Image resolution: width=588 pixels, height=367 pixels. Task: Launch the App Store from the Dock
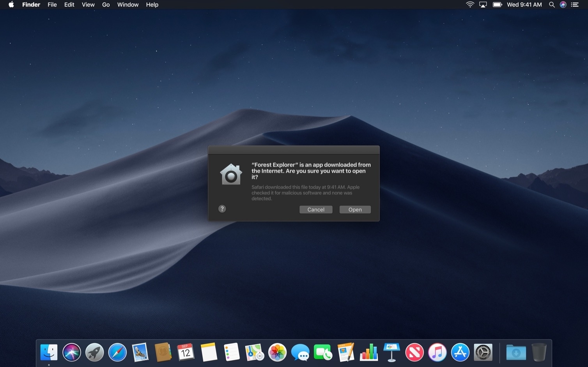(460, 353)
